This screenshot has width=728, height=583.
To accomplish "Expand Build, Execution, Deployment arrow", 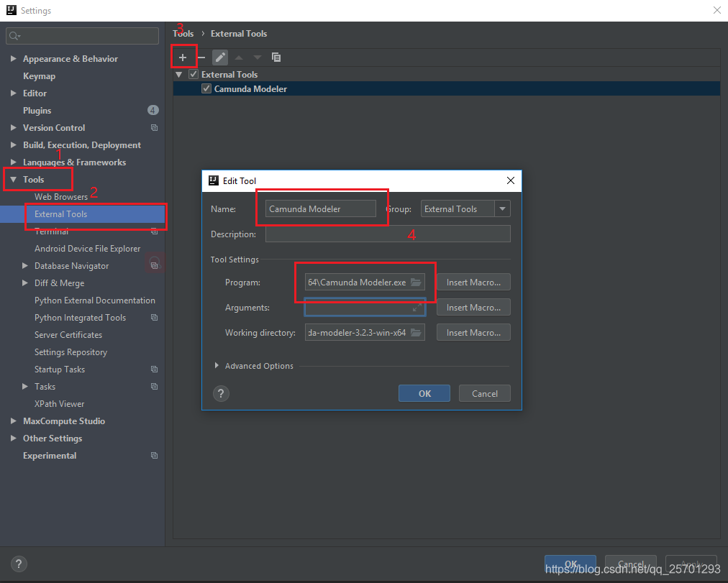I will (14, 144).
